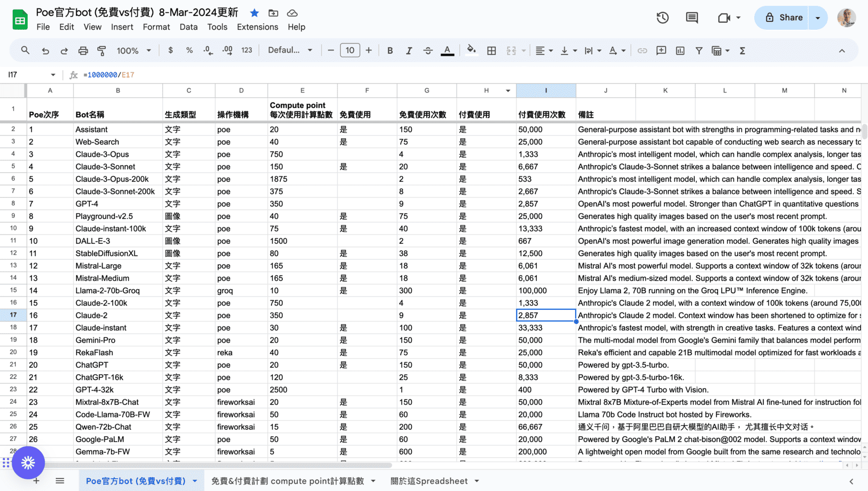The image size is (868, 491).
Task: Open the Extensions menu
Action: (257, 27)
